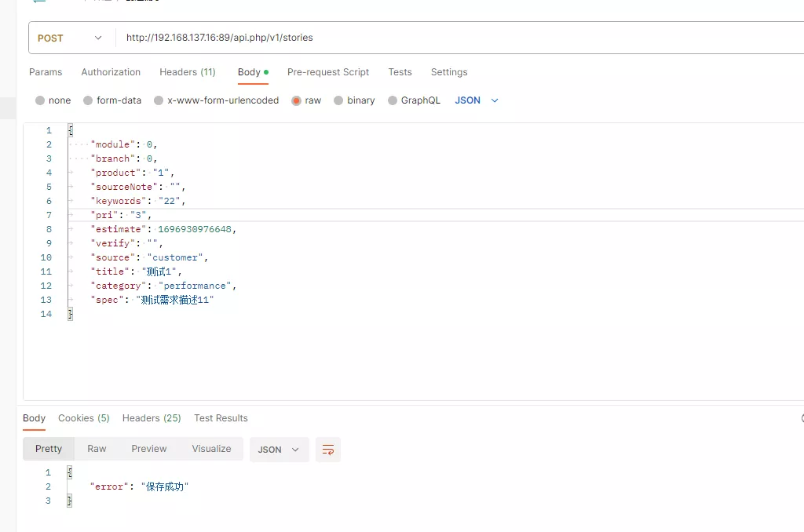Click the opening brace on request line 1
The image size is (804, 532).
[70, 130]
